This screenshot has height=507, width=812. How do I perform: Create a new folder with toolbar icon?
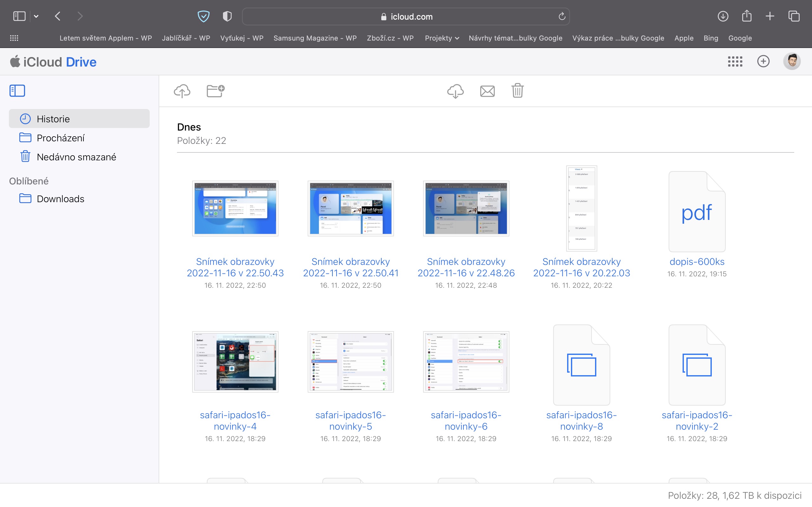click(215, 91)
